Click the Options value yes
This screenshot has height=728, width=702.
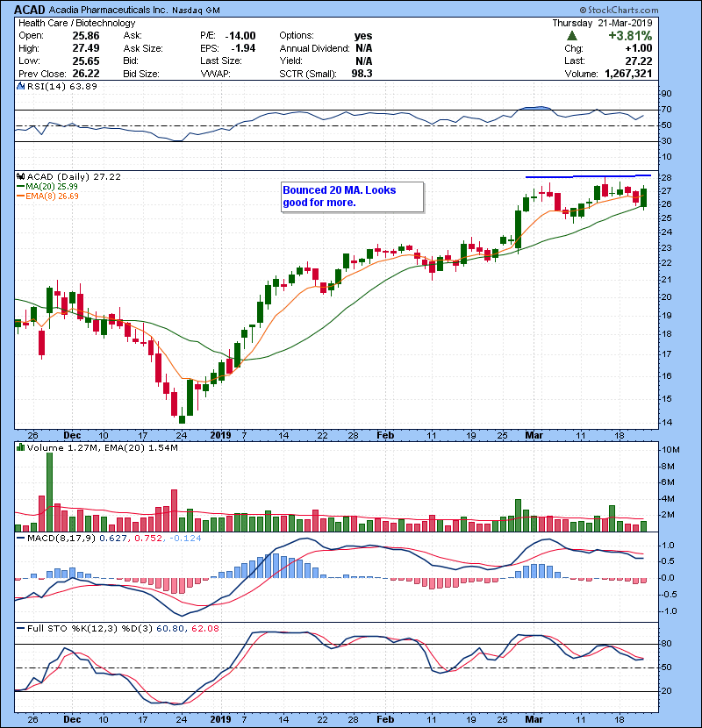point(363,36)
